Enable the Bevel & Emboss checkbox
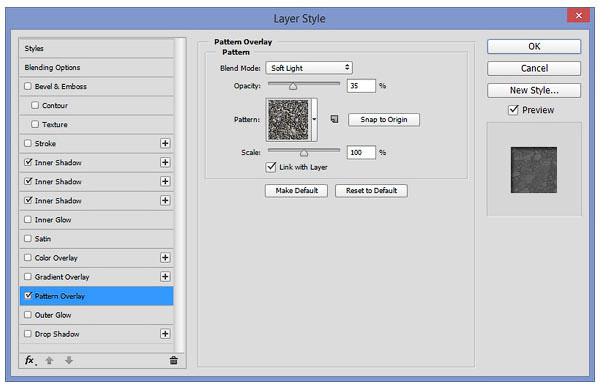The height and width of the screenshot is (388, 600). coord(28,86)
